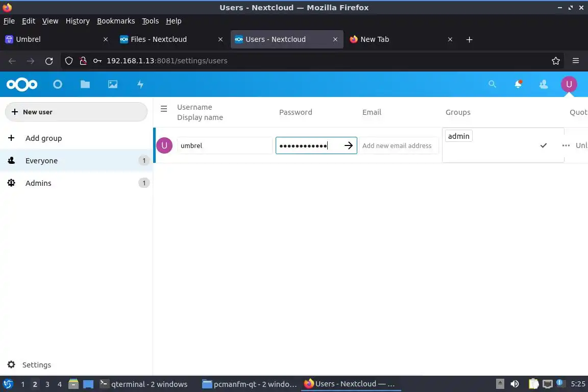Viewport: 588px width, 392px height.
Task: Show site security lock information
Action: (83, 61)
